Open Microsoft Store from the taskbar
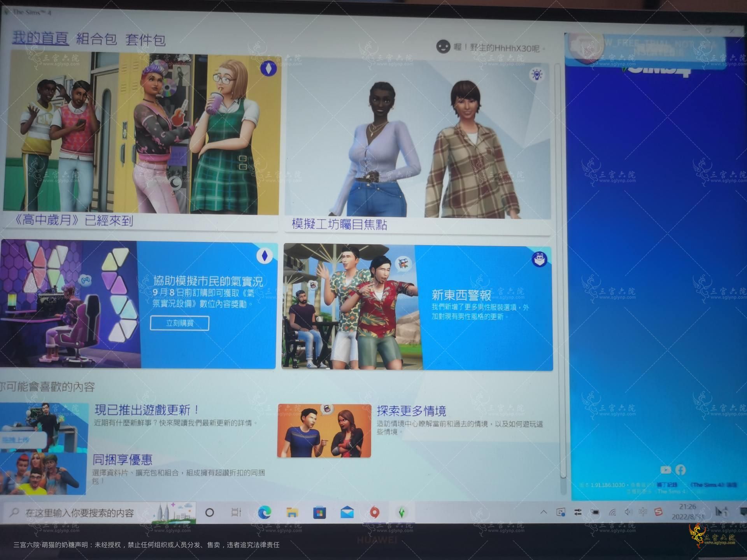The image size is (747, 560). 319,513
